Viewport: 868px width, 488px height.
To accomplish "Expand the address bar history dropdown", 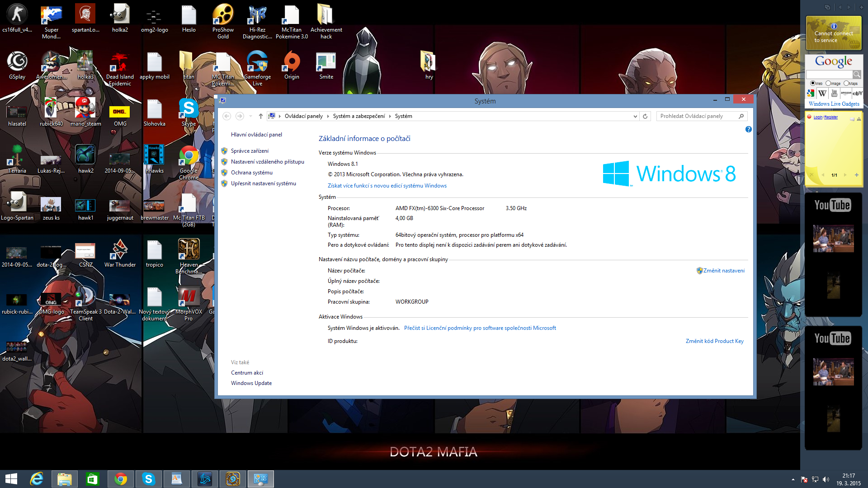I will point(635,116).
